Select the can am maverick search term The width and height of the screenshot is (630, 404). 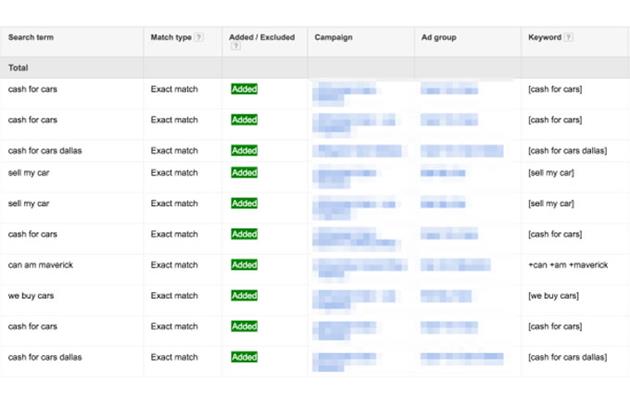click(42, 265)
